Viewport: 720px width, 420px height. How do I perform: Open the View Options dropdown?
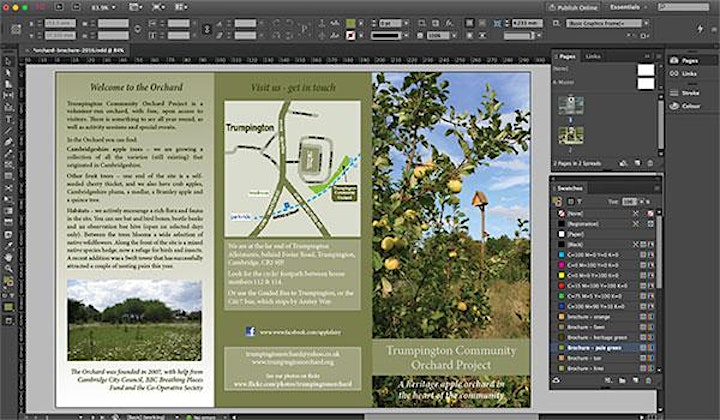(x=136, y=7)
